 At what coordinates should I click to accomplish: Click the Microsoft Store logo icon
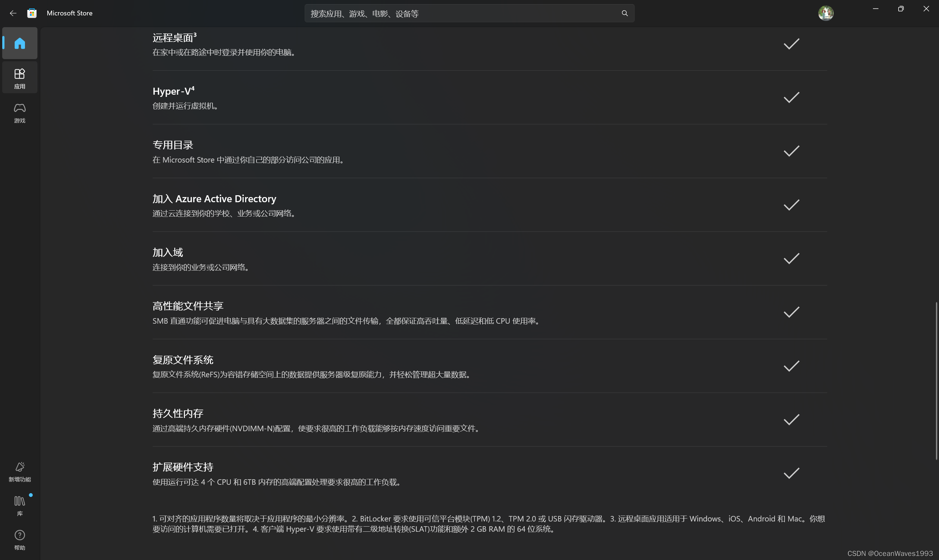click(x=32, y=13)
